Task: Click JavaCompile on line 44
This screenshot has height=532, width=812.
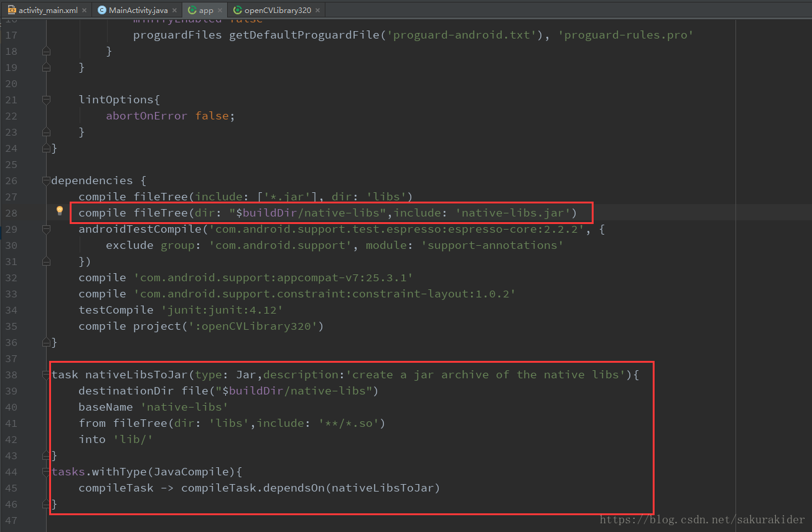Action: [x=192, y=472]
